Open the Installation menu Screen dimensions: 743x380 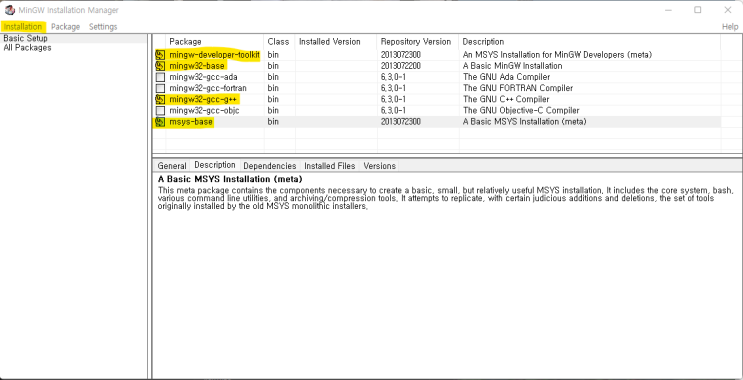(x=23, y=27)
